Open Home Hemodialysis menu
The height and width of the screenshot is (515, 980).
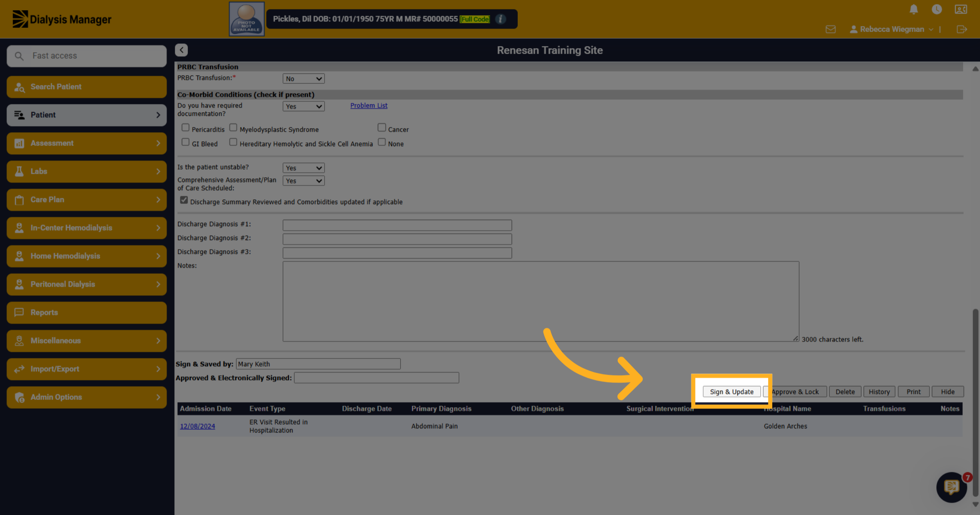coord(87,256)
